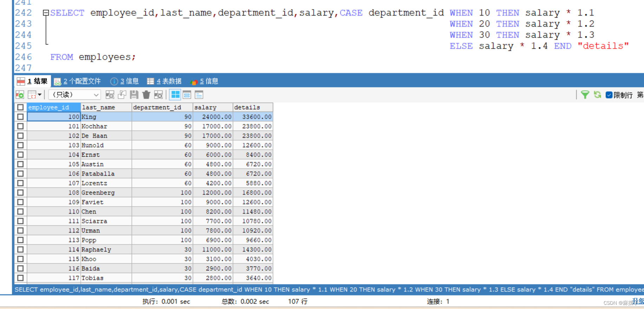This screenshot has height=309, width=644.
Task: Select the salary cell 12000.00
Action: 213,192
